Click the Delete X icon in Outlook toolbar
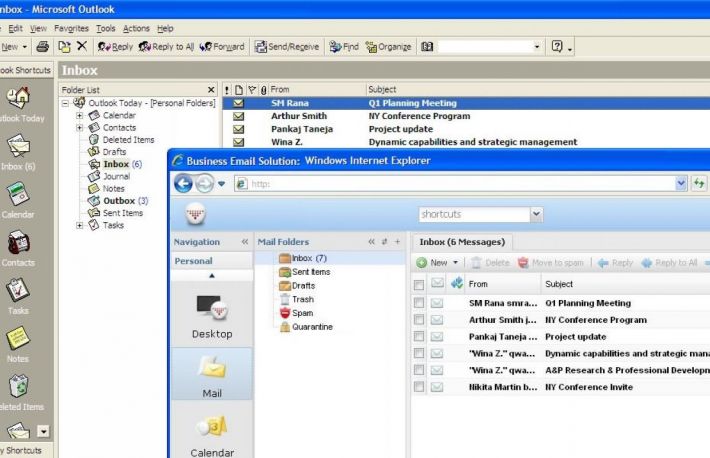Screen dimensions: 710x458 [81, 47]
